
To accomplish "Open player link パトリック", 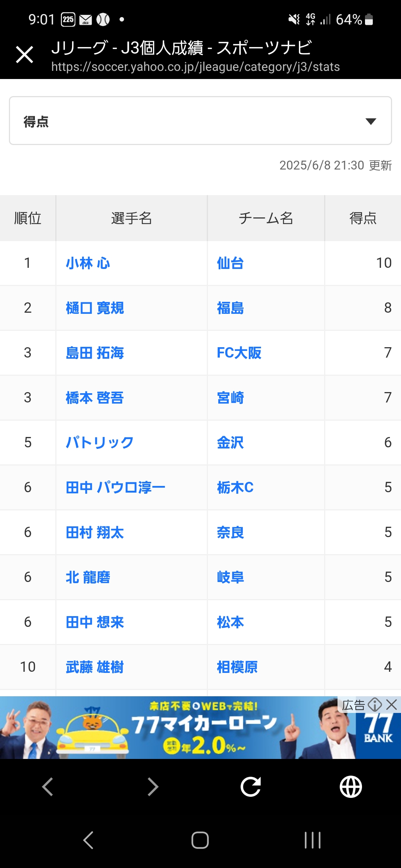I will (100, 442).
